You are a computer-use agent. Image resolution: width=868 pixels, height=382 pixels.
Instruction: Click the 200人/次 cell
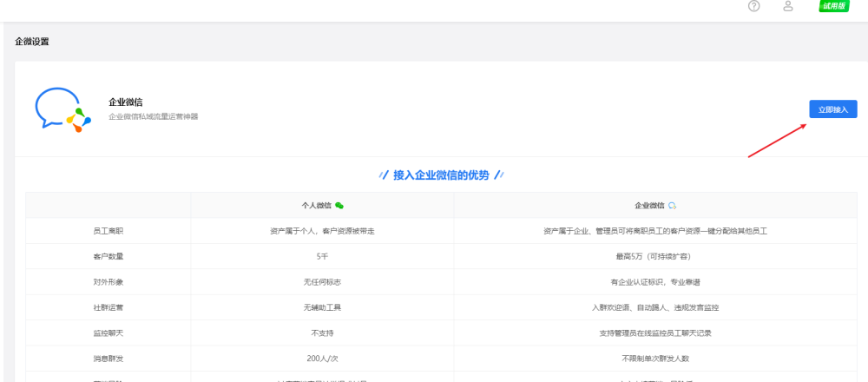pos(322,359)
